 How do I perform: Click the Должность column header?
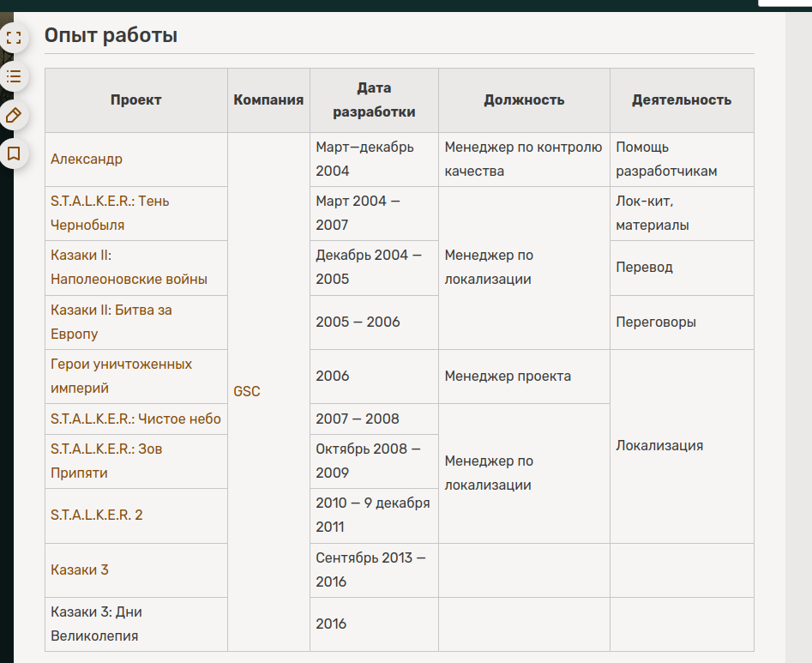(524, 100)
